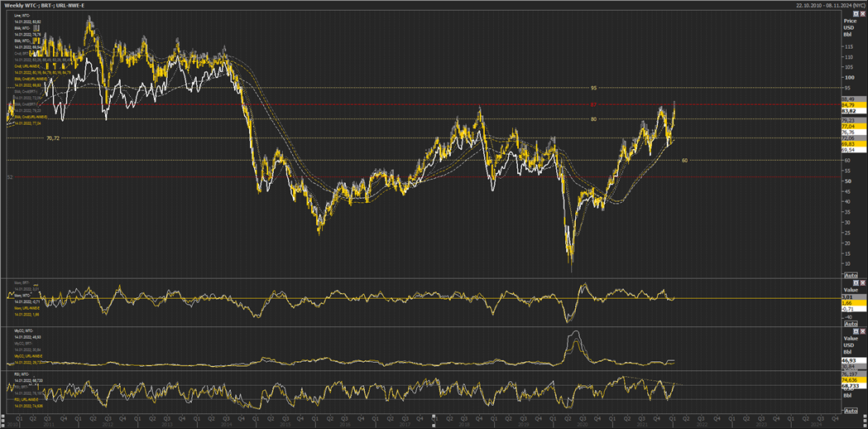Image resolution: width=868 pixels, height=429 pixels.
Task: Click the gray 79,23 axis price tag
Action: tap(854, 120)
